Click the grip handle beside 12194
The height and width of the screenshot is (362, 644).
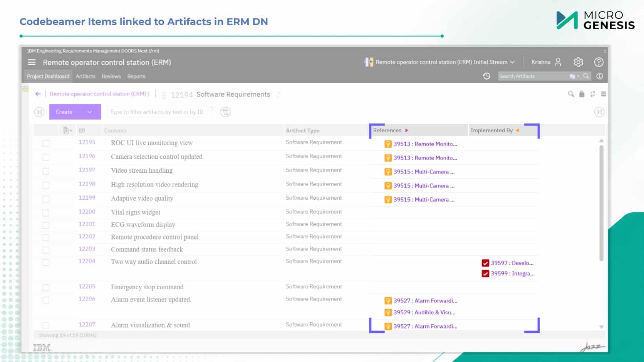[164, 95]
